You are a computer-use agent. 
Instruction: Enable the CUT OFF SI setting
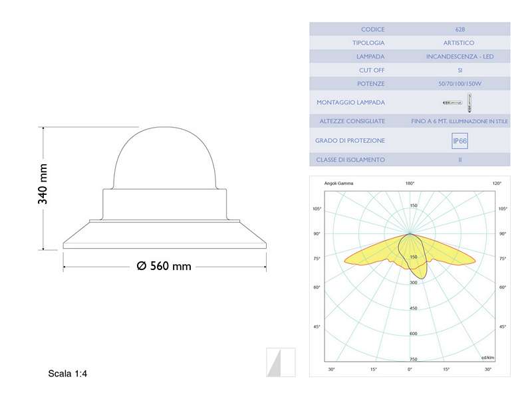click(x=458, y=69)
